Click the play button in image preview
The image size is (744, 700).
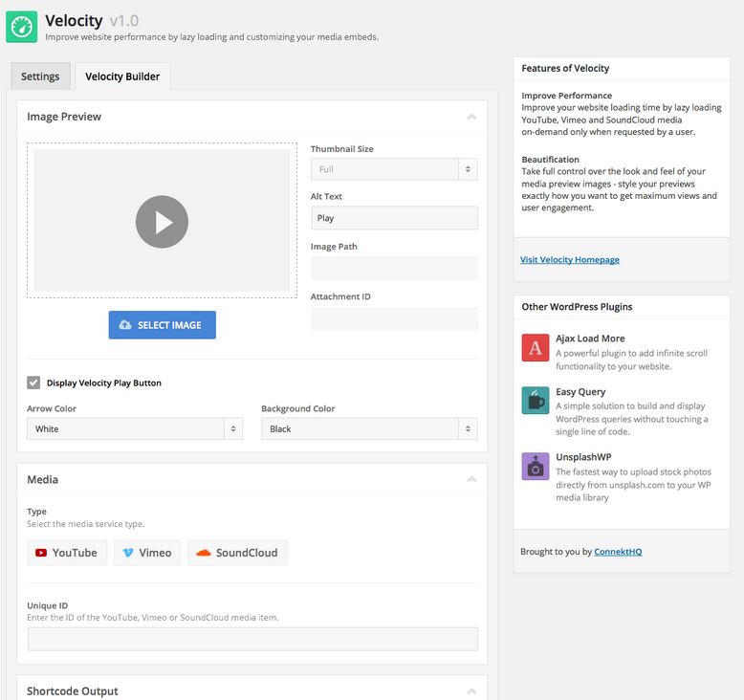click(162, 222)
